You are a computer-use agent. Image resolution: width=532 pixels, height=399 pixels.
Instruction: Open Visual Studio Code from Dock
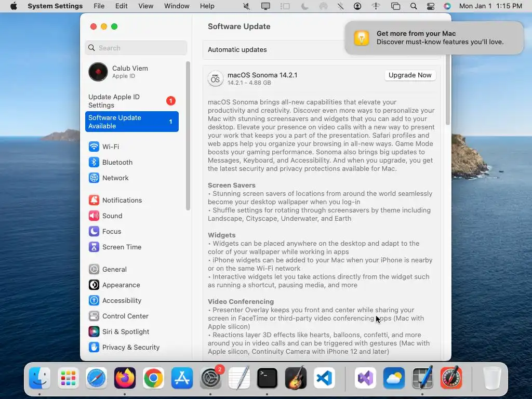324,378
